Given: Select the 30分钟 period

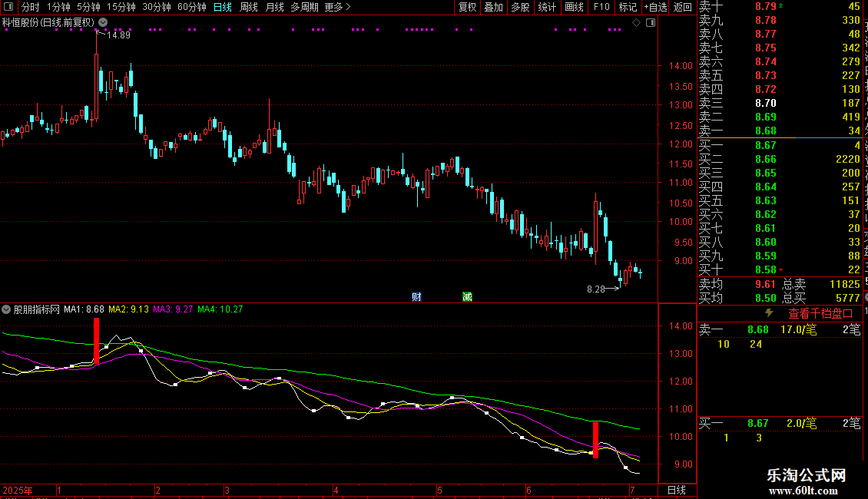Looking at the screenshot, I should click(156, 7).
